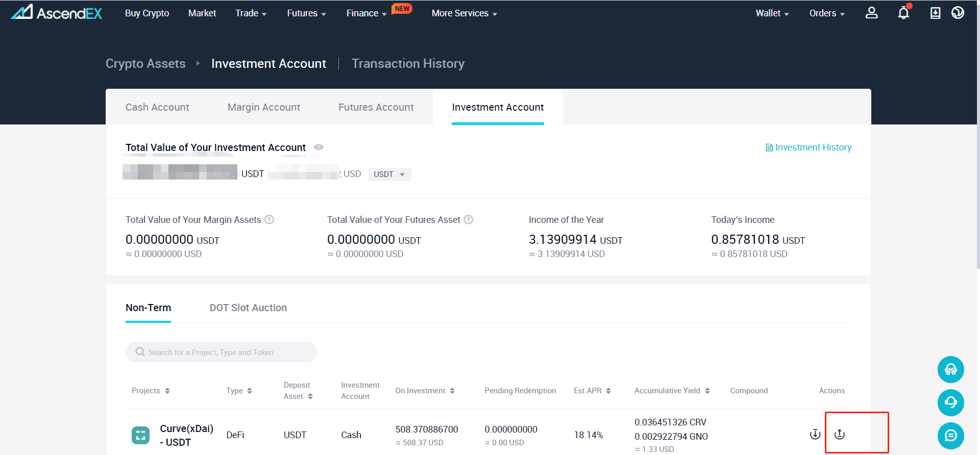The height and width of the screenshot is (455, 980).
Task: Switch to Futures Account tab
Action: click(376, 107)
